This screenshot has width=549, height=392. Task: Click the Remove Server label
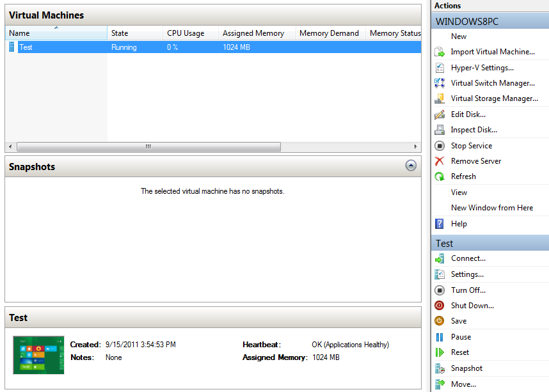[476, 161]
